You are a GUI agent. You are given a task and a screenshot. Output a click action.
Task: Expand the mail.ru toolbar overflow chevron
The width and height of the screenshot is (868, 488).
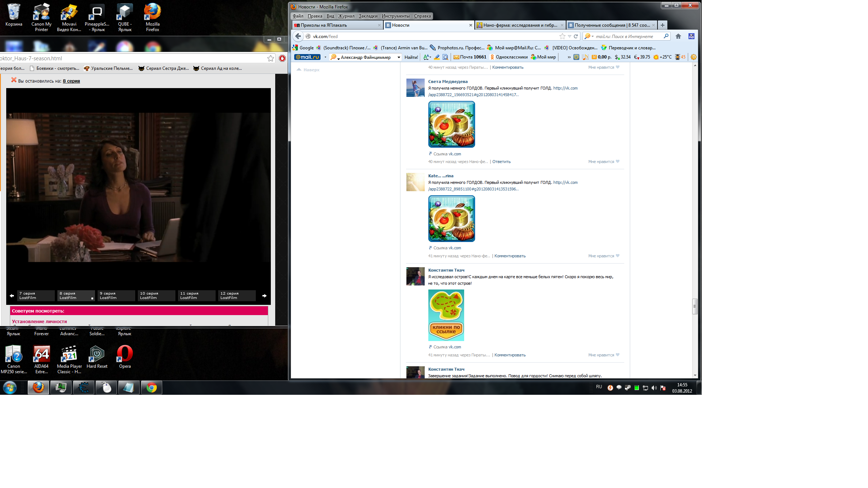tap(569, 57)
